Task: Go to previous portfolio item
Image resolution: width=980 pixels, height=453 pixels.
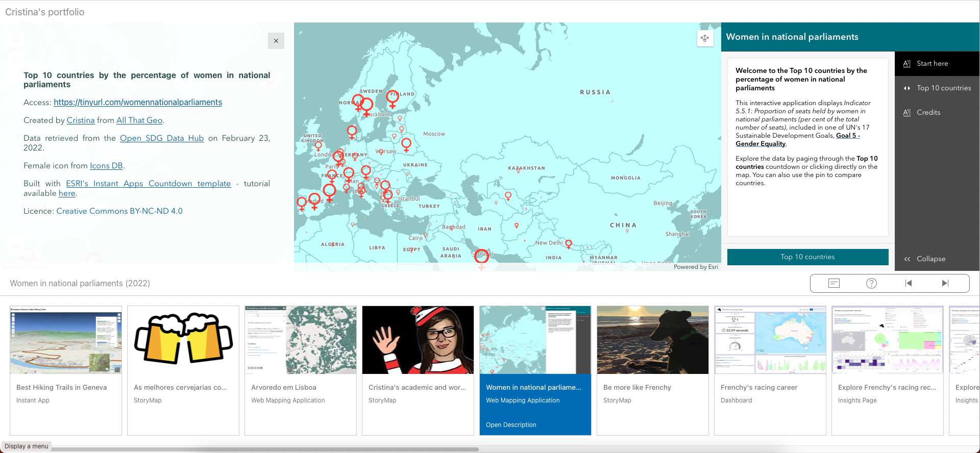Action: coord(909,283)
